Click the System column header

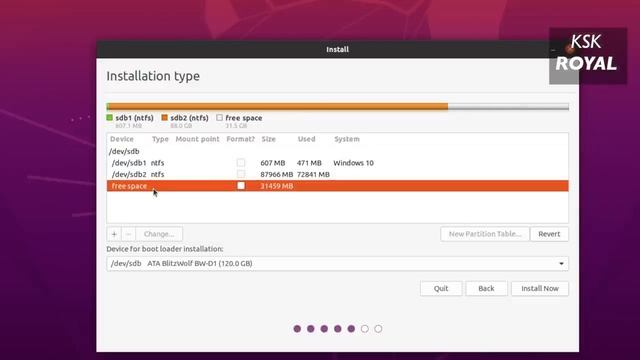347,139
